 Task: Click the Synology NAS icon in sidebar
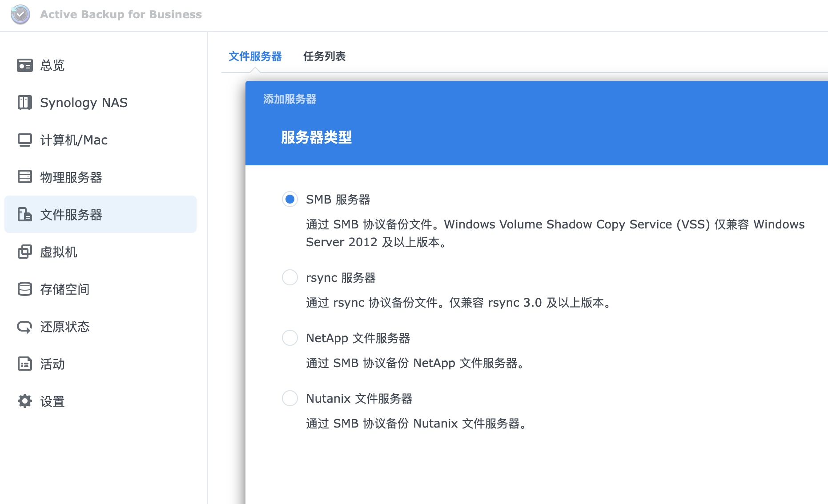click(25, 103)
